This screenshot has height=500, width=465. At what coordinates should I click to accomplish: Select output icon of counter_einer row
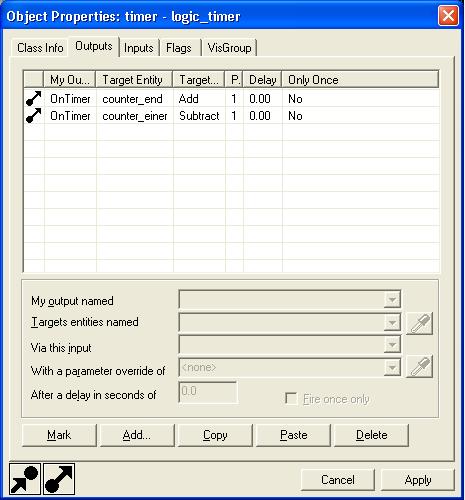point(34,116)
